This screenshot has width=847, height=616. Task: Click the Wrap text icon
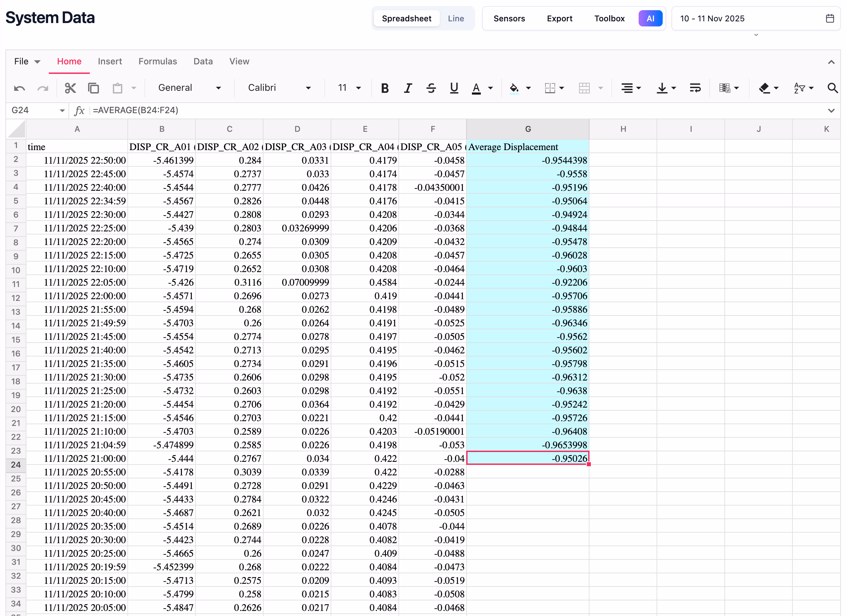[695, 88]
